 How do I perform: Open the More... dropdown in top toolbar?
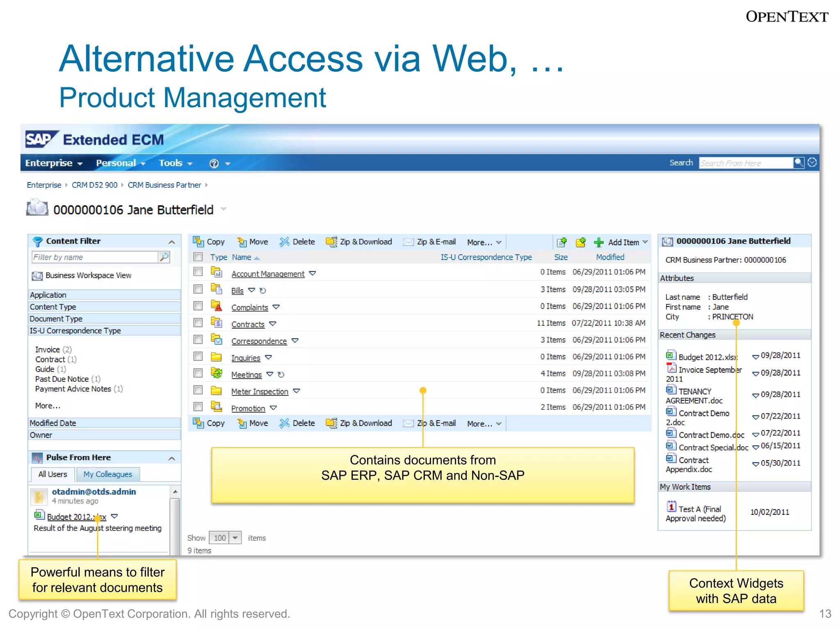coord(484,242)
